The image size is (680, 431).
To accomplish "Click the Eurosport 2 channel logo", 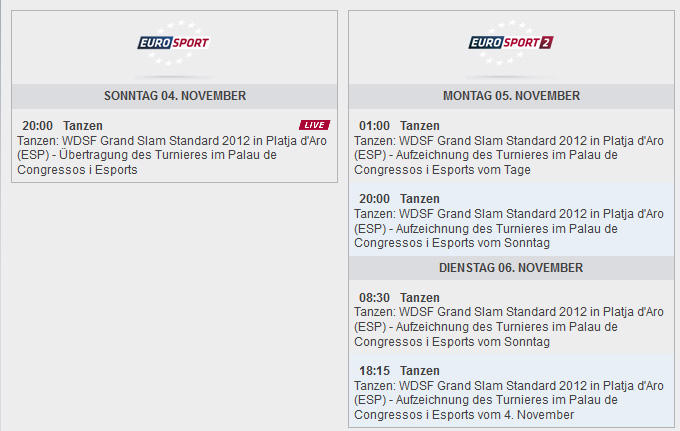I will [x=511, y=42].
